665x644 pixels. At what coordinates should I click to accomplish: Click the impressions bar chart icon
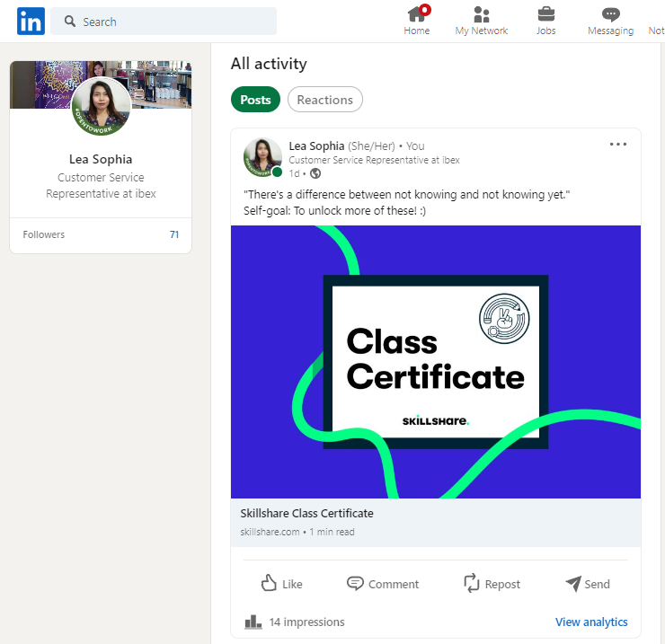(253, 622)
